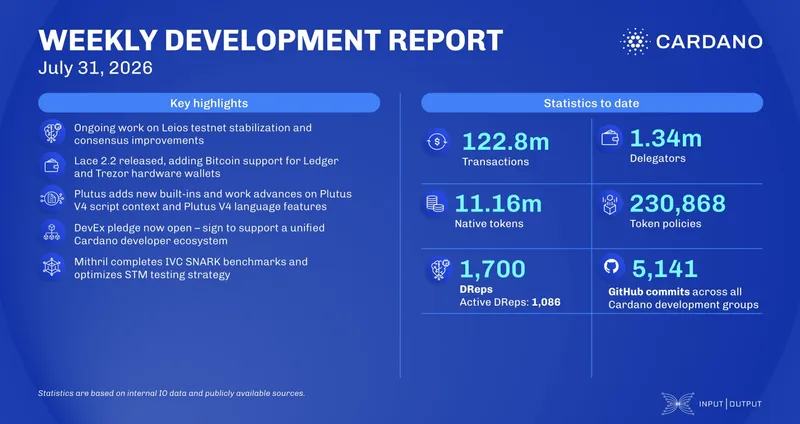The height and width of the screenshot is (424, 800).
Task: Click the July 31, 2026 date
Action: 95,68
